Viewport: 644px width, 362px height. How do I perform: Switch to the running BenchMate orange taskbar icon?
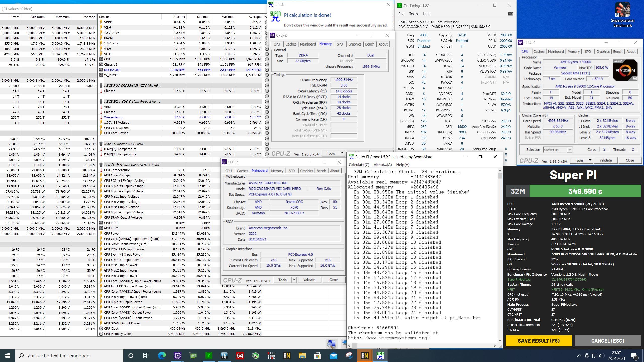(x=365, y=356)
